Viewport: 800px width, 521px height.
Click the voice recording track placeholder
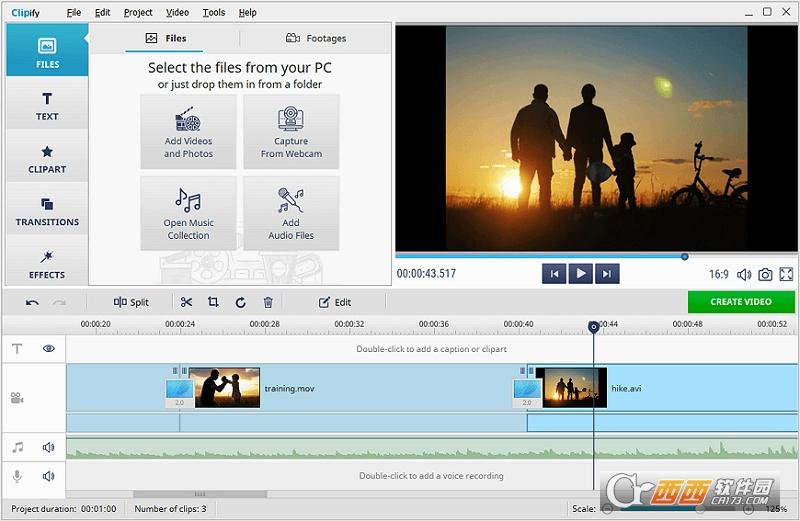tap(431, 476)
